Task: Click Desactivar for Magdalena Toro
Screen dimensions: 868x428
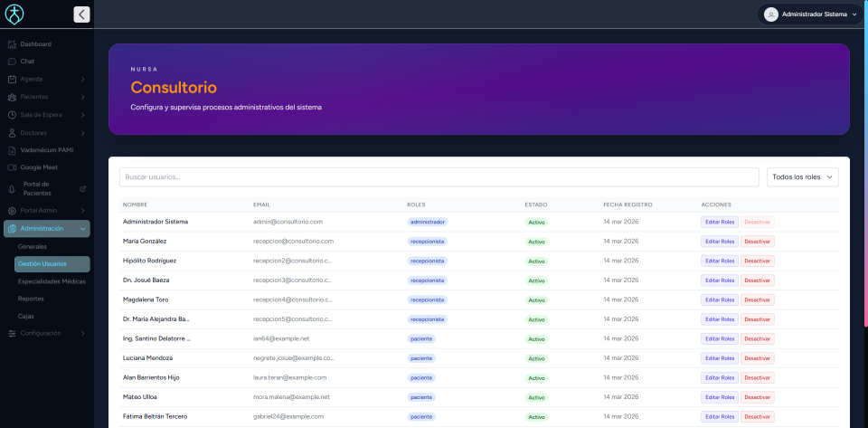Action: 757,300
